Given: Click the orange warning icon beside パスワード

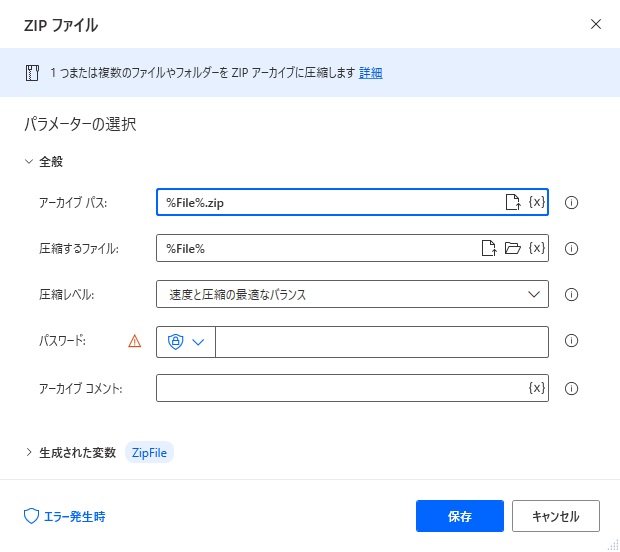Looking at the screenshot, I should (134, 341).
